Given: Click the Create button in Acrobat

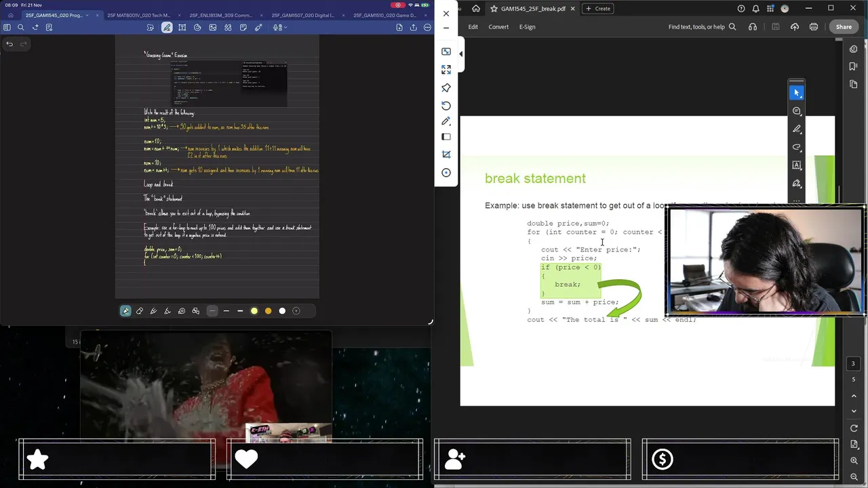Looking at the screenshot, I should tap(598, 8).
